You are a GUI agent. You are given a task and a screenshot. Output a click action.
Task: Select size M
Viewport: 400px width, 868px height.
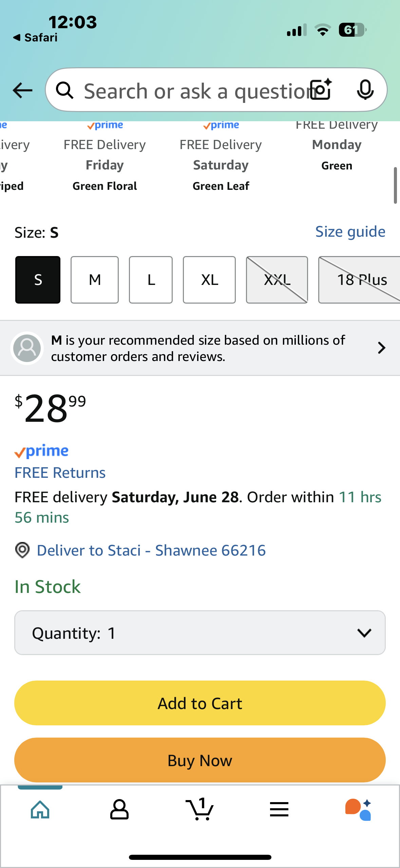95,280
